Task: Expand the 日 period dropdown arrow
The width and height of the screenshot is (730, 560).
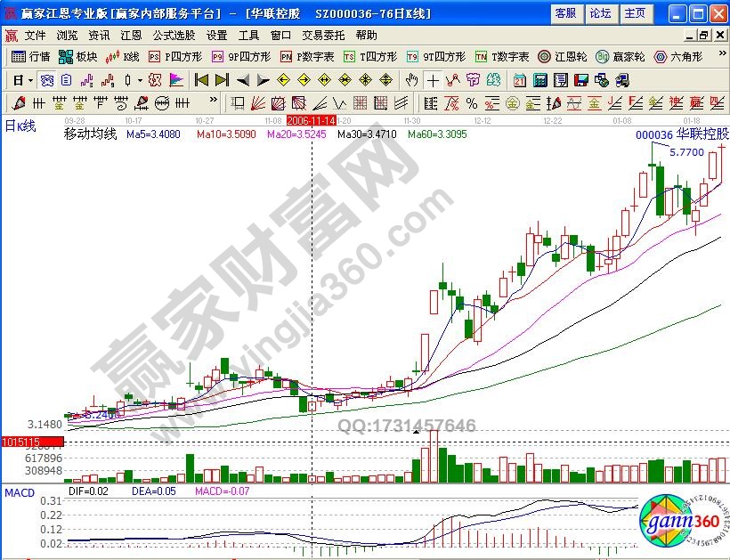Action: pos(29,80)
